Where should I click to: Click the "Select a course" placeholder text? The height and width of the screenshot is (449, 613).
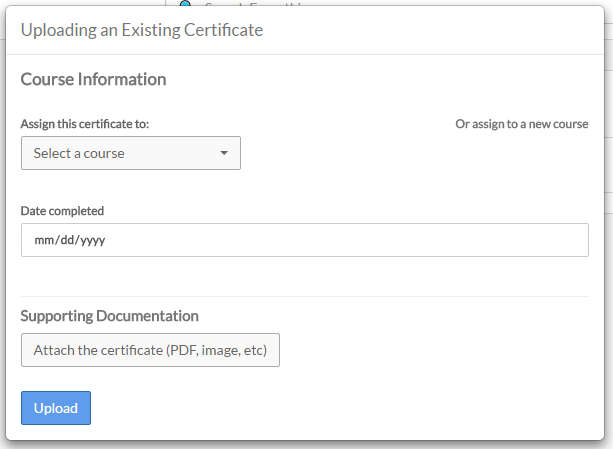pyautogui.click(x=79, y=153)
